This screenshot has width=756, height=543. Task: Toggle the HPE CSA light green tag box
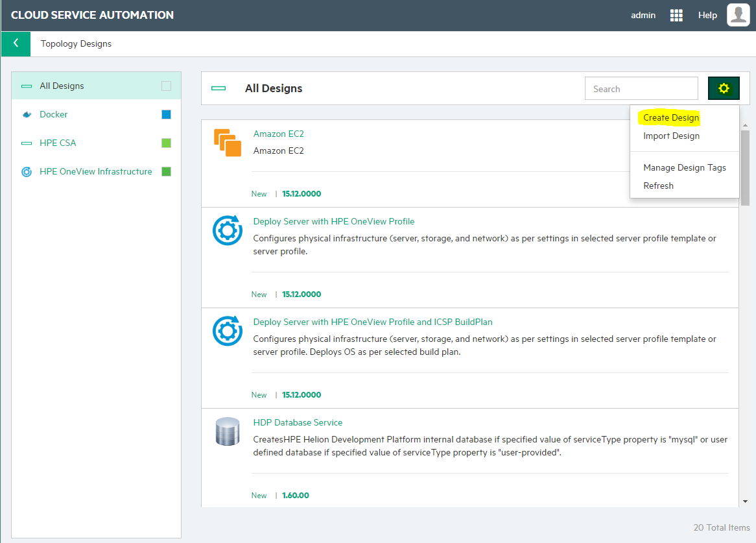pyautogui.click(x=167, y=143)
